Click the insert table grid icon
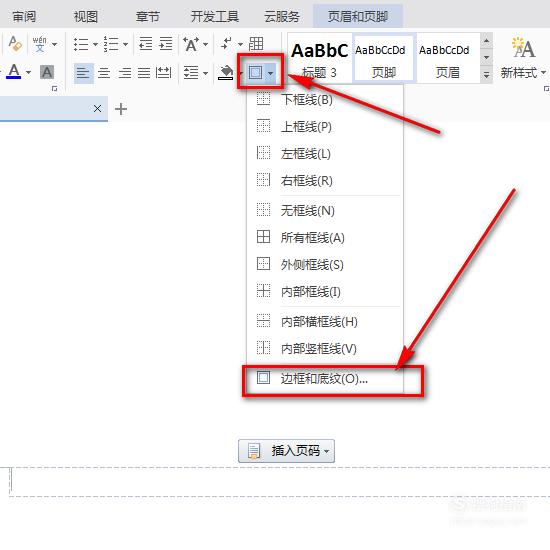This screenshot has width=550, height=550. 256,44
